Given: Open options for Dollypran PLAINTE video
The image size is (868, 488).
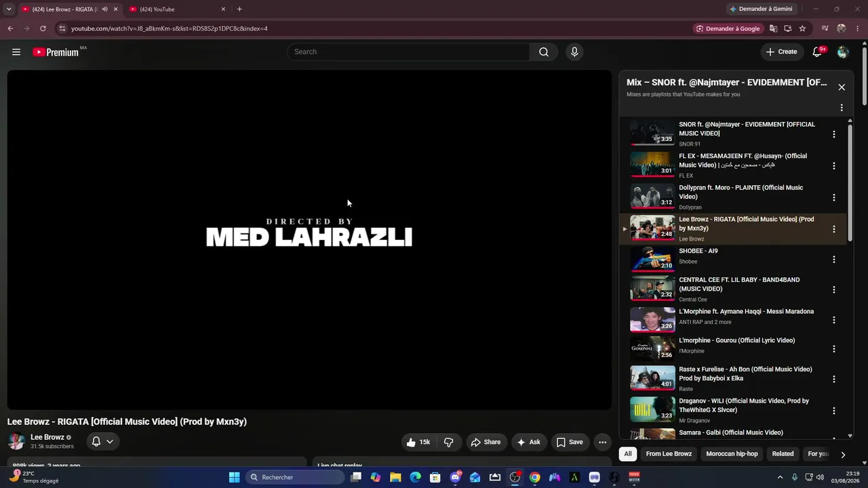Looking at the screenshot, I should pos(834,197).
